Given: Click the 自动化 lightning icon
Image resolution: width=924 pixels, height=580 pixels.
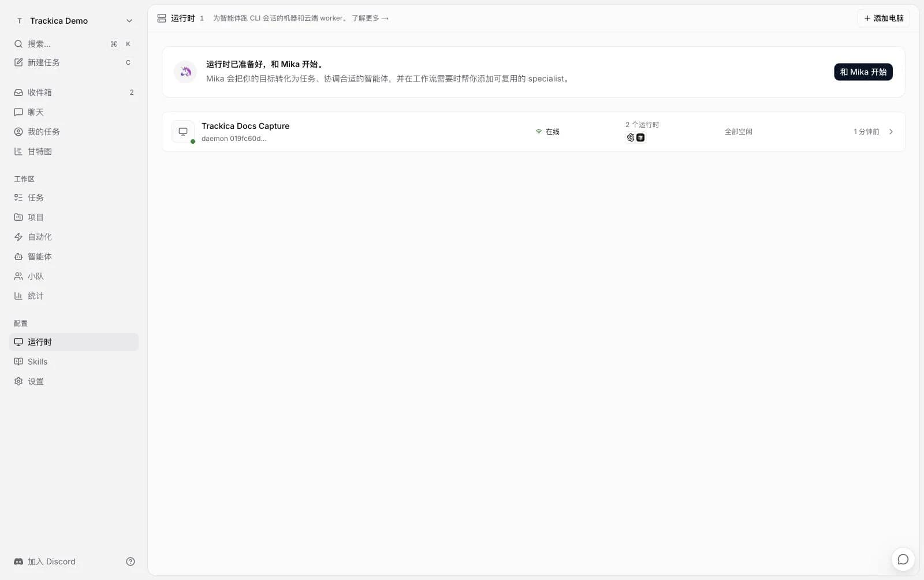Looking at the screenshot, I should point(18,237).
